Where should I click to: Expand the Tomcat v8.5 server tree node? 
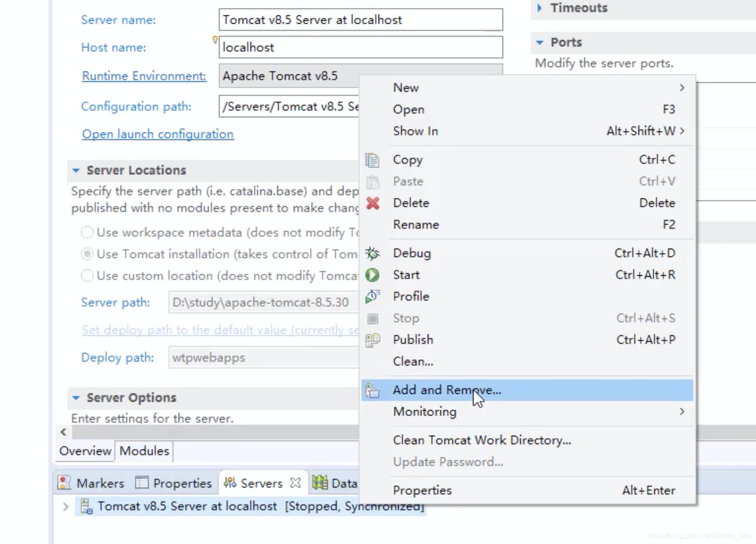[x=66, y=506]
